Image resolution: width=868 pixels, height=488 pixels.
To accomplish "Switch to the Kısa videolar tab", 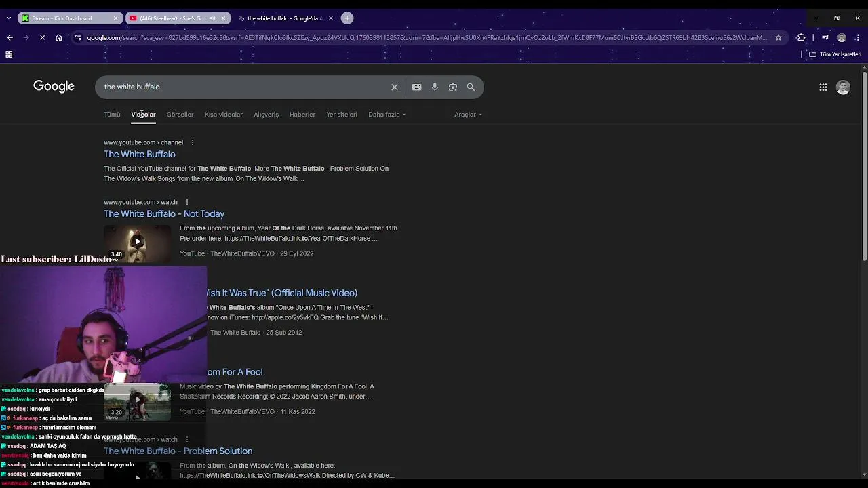I will tap(224, 115).
